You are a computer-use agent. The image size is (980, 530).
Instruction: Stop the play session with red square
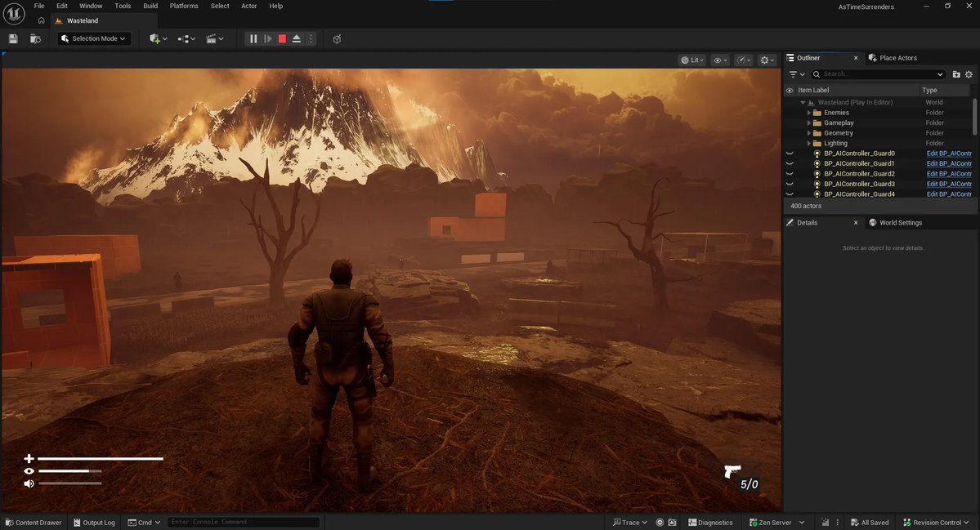click(x=282, y=38)
